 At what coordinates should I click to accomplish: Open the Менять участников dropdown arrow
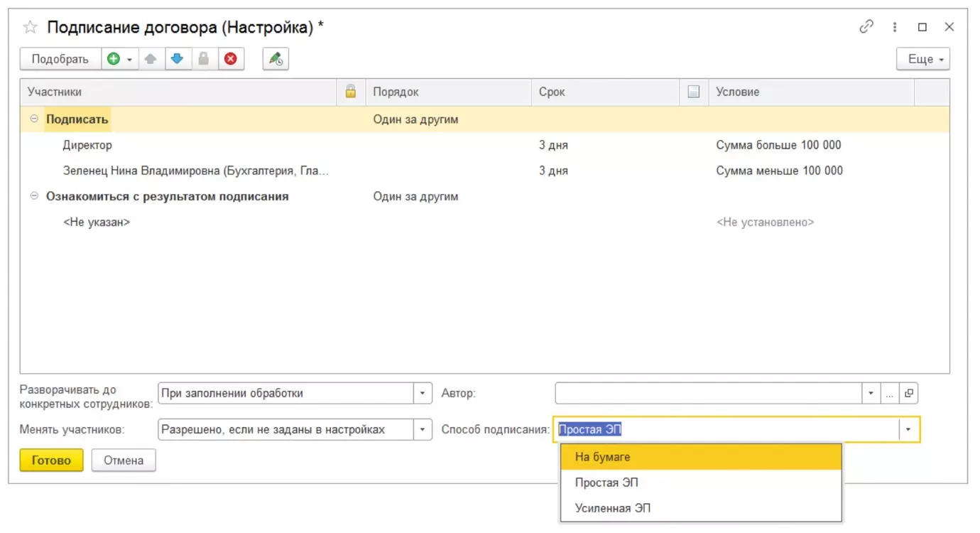pyautogui.click(x=423, y=429)
